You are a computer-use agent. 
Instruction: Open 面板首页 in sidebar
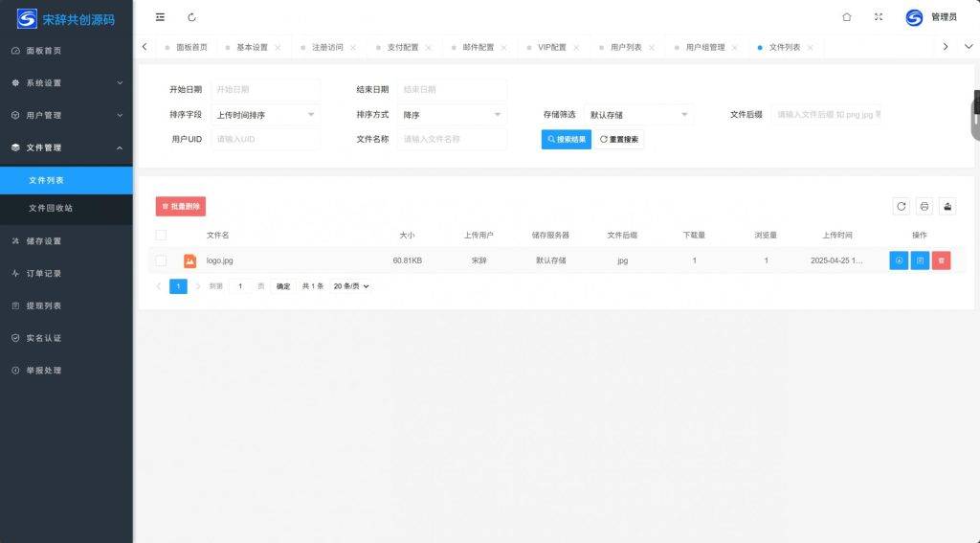point(66,51)
